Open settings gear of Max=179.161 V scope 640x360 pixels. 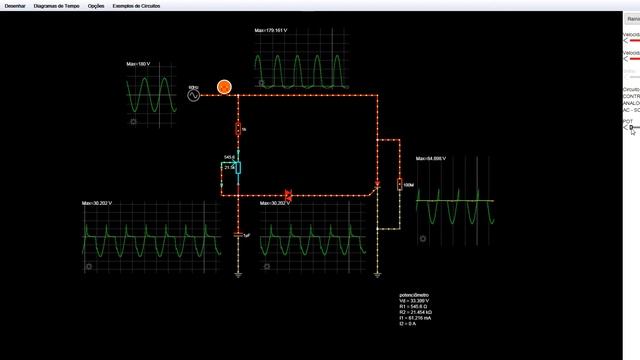pyautogui.click(x=261, y=83)
